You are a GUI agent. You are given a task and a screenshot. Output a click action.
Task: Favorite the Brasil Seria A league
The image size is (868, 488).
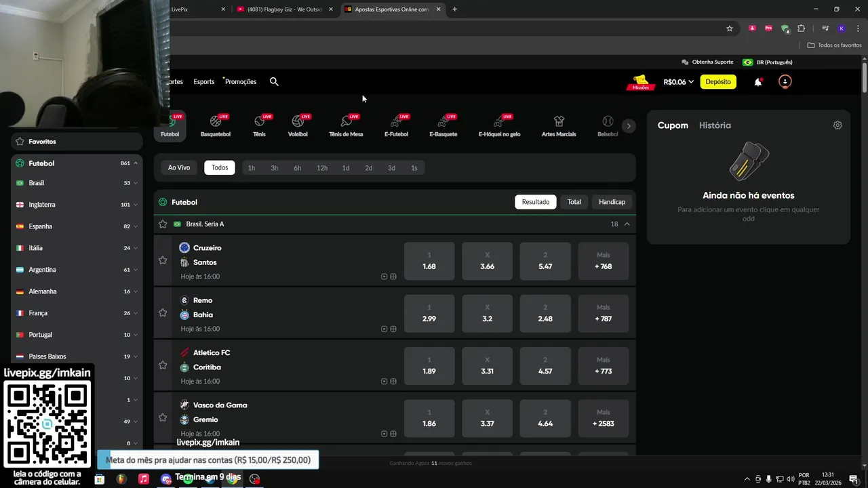pyautogui.click(x=163, y=224)
